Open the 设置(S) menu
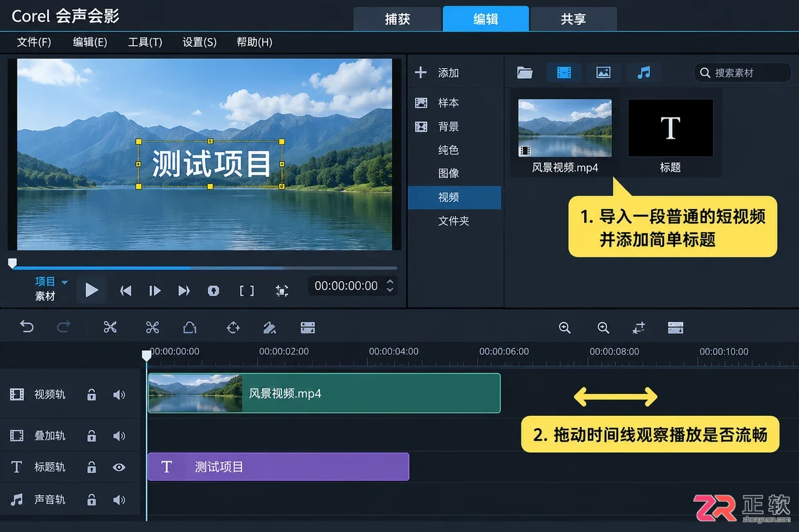The width and height of the screenshot is (799, 532). [199, 42]
